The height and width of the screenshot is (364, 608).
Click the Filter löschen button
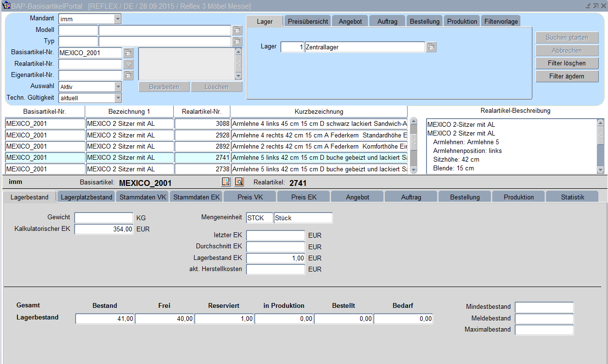(567, 63)
